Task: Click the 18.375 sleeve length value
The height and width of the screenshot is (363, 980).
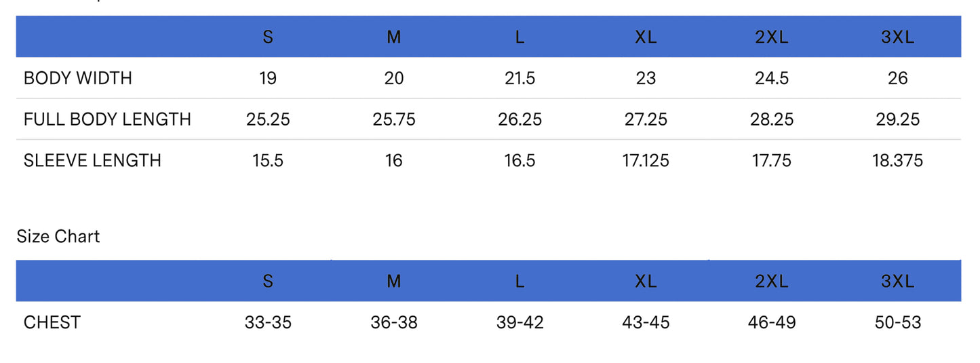Action: [x=897, y=161]
